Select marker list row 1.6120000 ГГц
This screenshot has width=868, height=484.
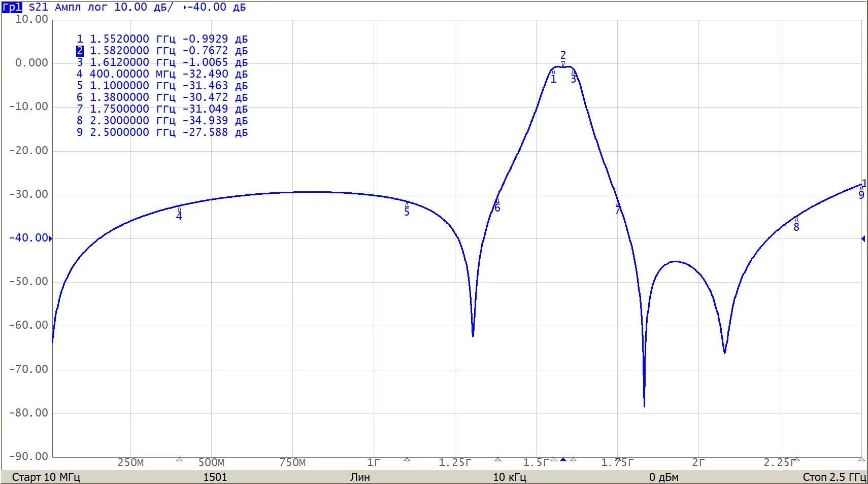tap(162, 62)
